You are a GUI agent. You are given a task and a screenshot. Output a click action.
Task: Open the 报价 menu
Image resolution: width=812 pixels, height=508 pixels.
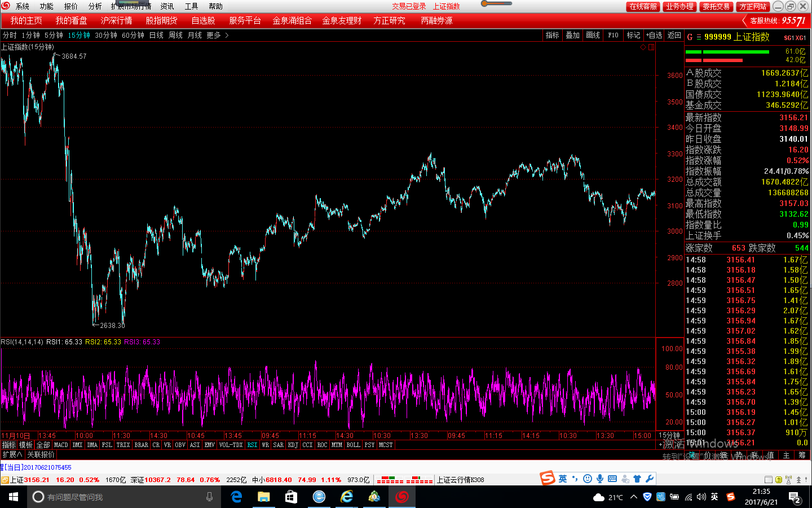click(71, 6)
